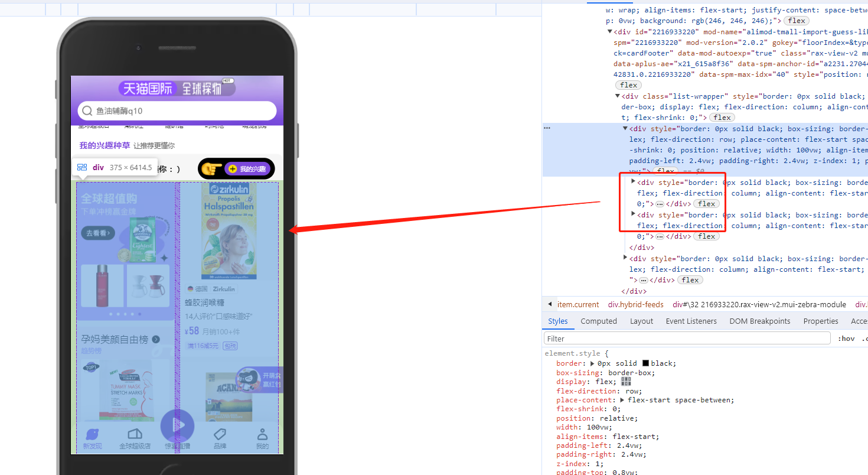Screen dimensions: 868x475
Task: Open the 孕妈美颜自由榜 arrow icon
Action: pyautogui.click(x=156, y=339)
